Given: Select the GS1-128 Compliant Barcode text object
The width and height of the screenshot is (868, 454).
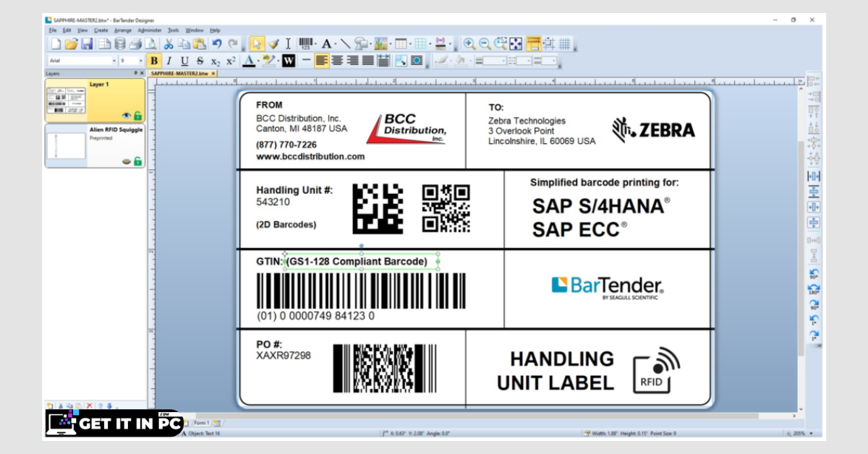Looking at the screenshot, I should tap(361, 261).
